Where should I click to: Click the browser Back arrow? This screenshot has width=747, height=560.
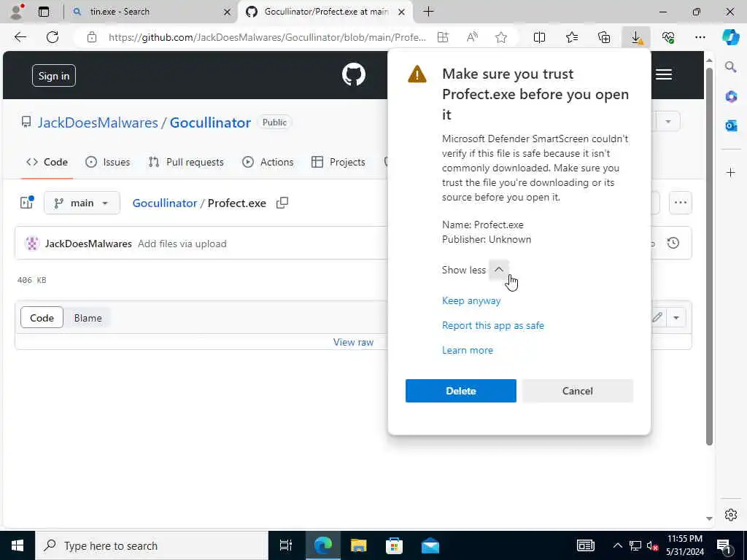[20, 37]
